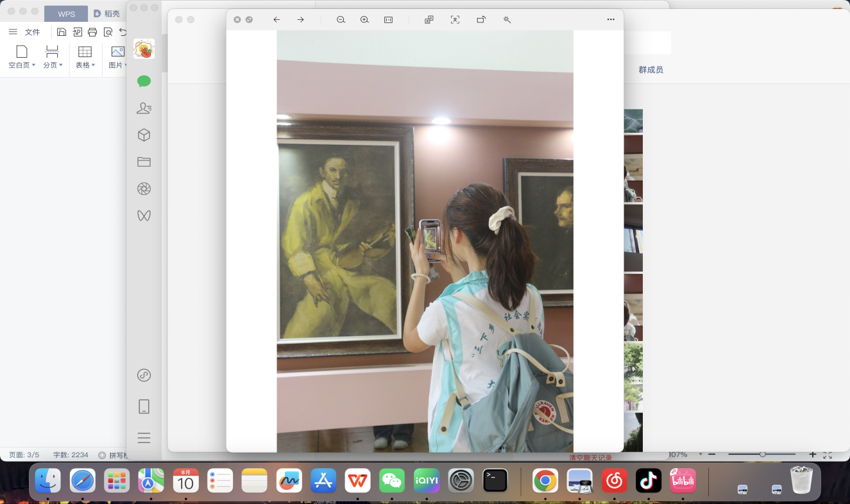Click Print icon in WPS toolbar
850x504 pixels.
[92, 32]
